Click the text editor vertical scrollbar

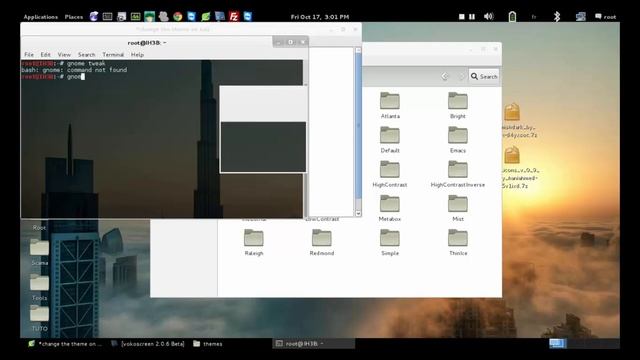click(x=358, y=127)
